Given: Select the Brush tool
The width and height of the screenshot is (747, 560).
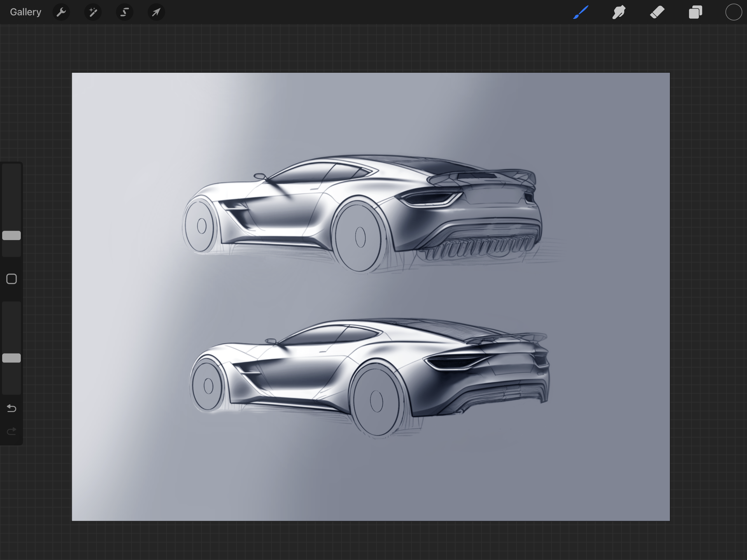Looking at the screenshot, I should (581, 12).
